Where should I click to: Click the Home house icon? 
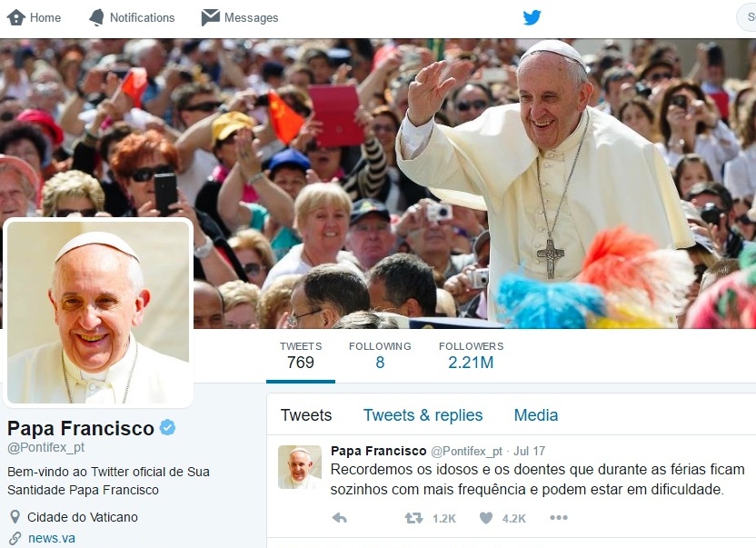click(16, 17)
